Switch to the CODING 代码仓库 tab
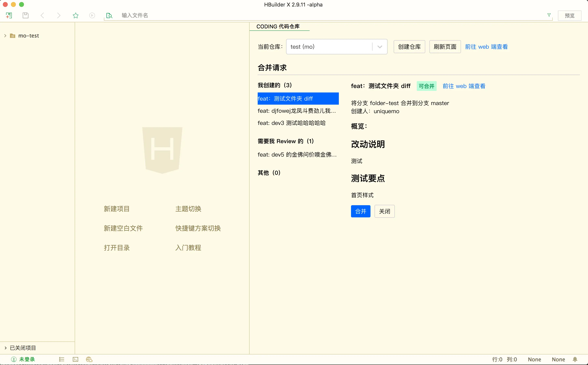Image resolution: width=588 pixels, height=365 pixels. tap(278, 26)
